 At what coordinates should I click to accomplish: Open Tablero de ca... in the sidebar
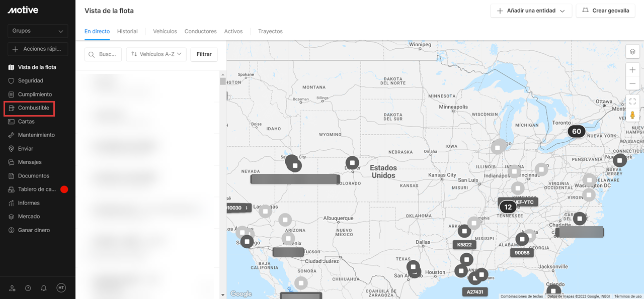pos(37,189)
